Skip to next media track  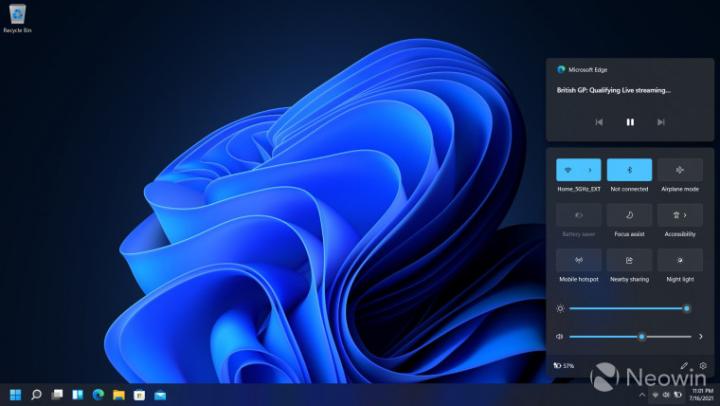coord(661,122)
